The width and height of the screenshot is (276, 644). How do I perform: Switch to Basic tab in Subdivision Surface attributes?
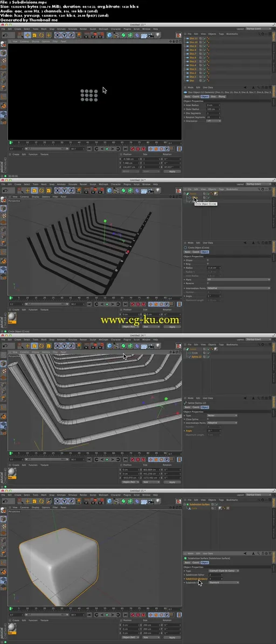click(187, 562)
